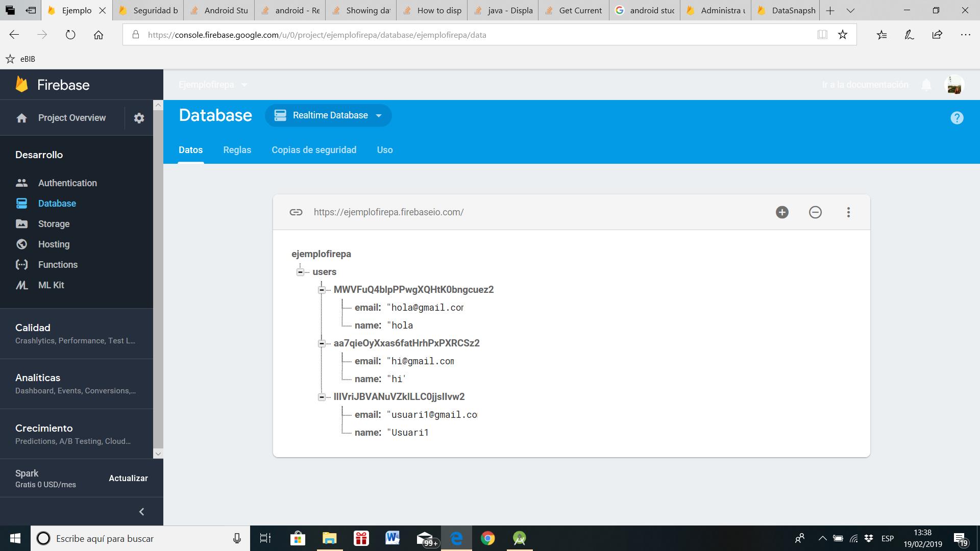
Task: Go to the Hosting section
Action: point(53,244)
